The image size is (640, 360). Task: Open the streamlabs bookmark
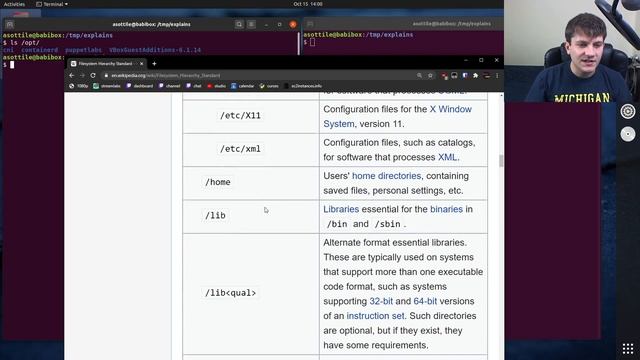pos(107,86)
